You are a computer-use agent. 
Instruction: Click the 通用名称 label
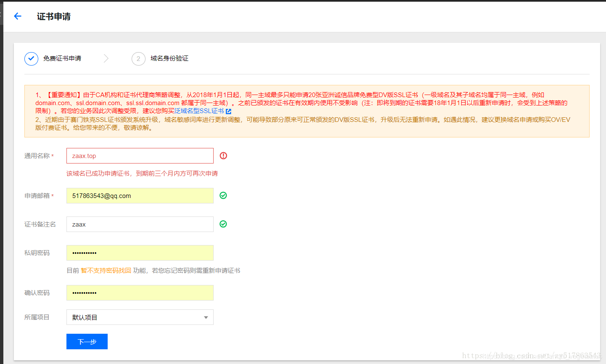pyautogui.click(x=37, y=156)
